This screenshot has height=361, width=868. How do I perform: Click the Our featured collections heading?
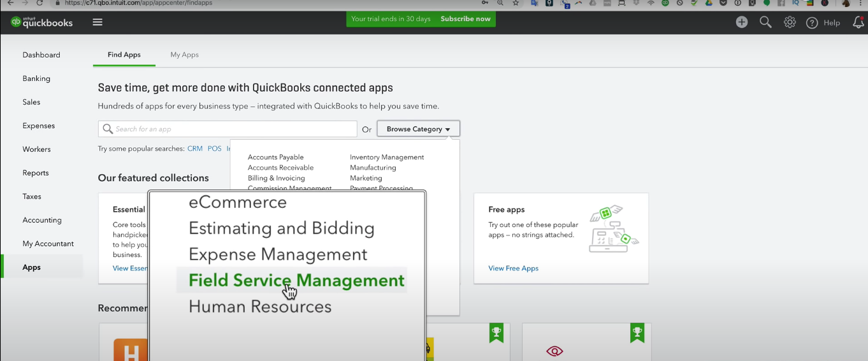tap(154, 178)
